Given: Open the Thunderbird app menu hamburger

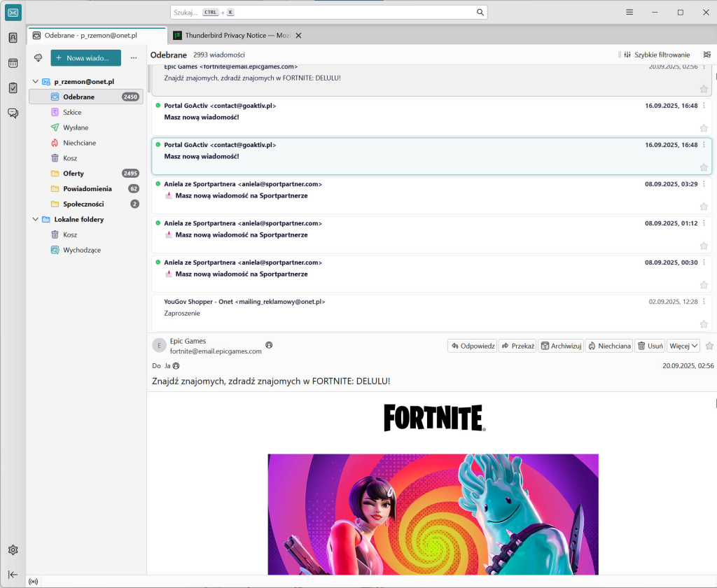Looking at the screenshot, I should pyautogui.click(x=629, y=13).
